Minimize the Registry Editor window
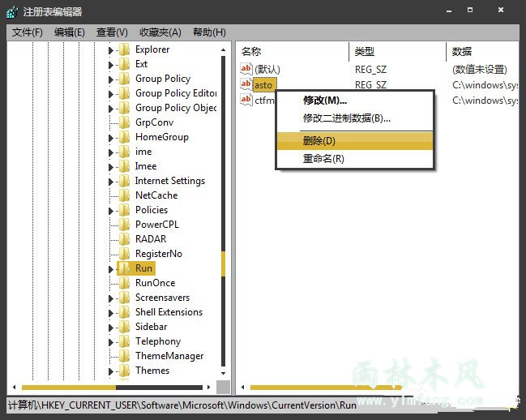The width and height of the screenshot is (526, 420). pos(449,11)
